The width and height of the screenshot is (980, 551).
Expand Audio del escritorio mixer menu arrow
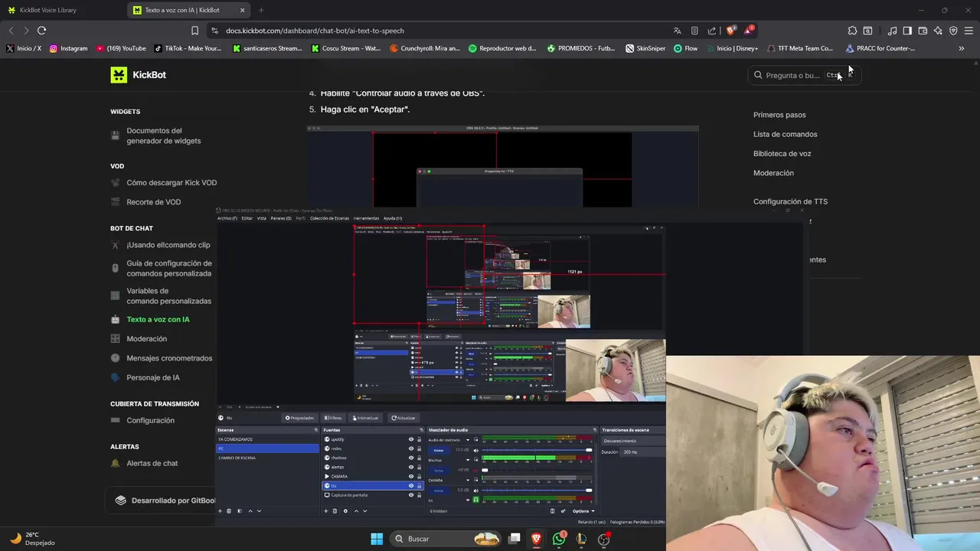pos(468,440)
